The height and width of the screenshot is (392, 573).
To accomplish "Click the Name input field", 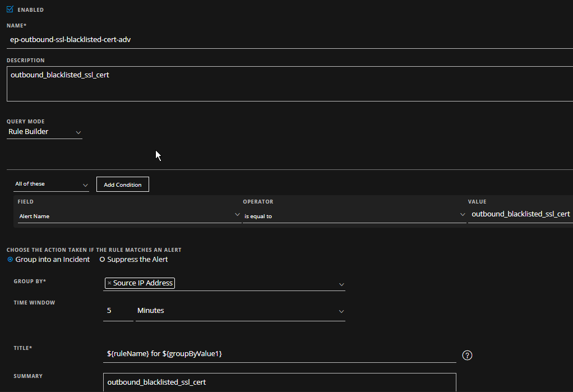I will [280, 40].
